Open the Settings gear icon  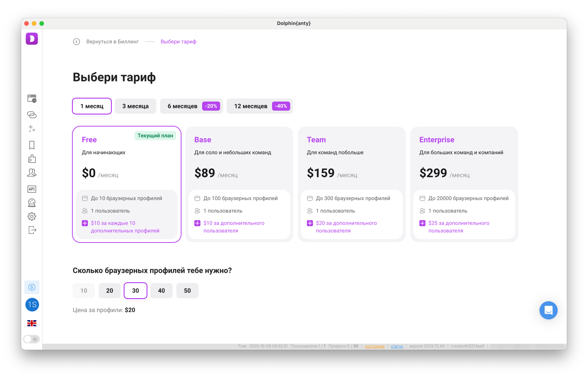point(32,216)
